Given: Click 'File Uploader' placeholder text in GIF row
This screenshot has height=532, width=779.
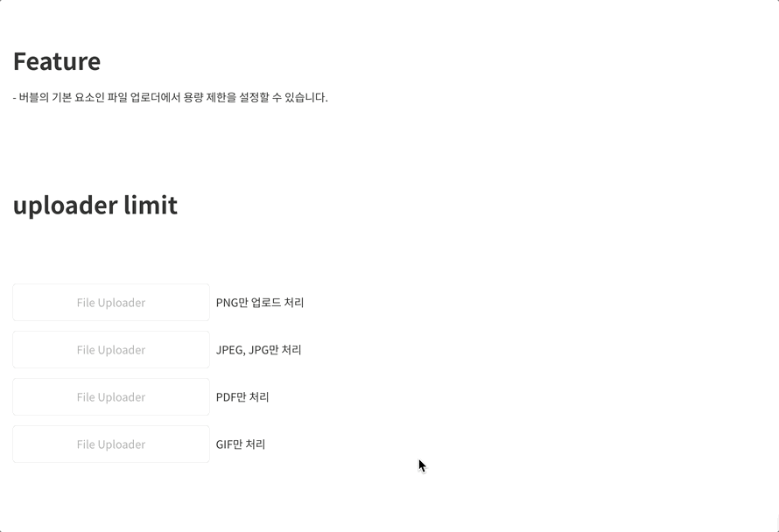Looking at the screenshot, I should (x=111, y=444).
